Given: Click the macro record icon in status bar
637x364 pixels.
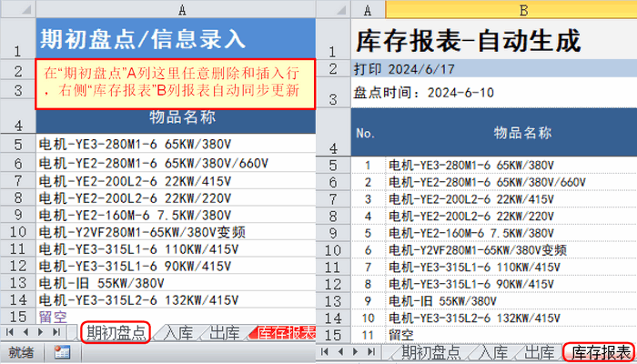Looking at the screenshot, I should 62,352.
